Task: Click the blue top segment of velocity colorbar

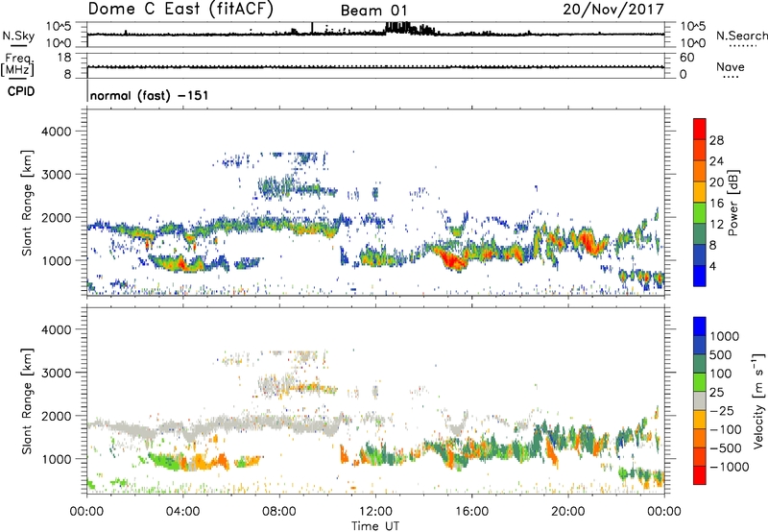Action: [x=700, y=326]
